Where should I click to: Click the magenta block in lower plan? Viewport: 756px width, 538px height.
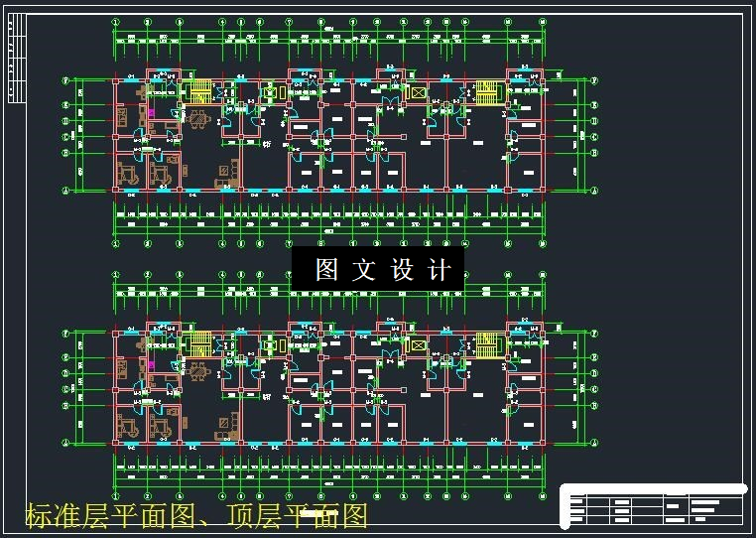(x=151, y=364)
